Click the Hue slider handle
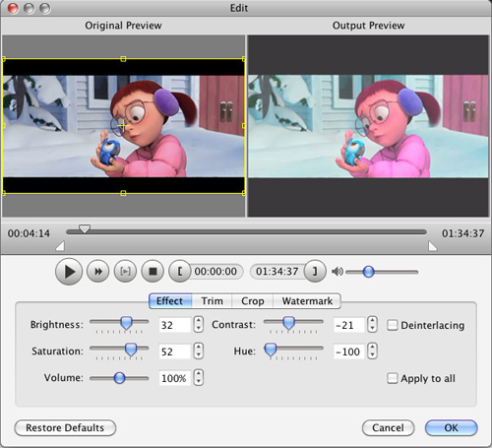 (x=271, y=350)
